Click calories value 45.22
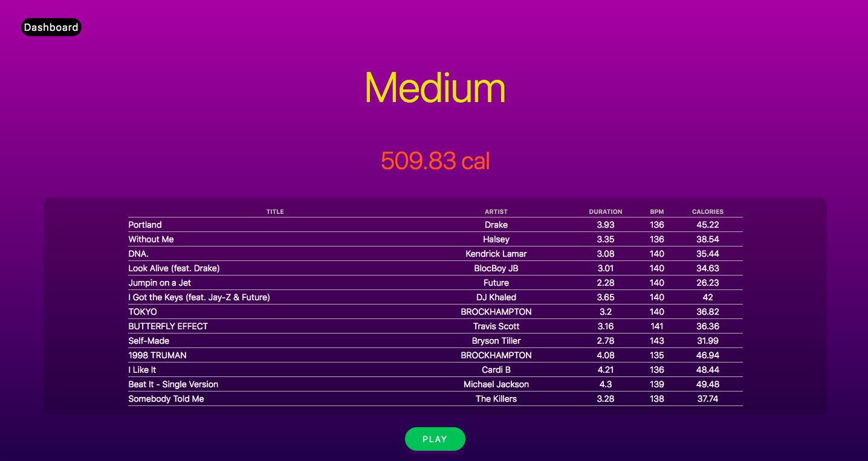This screenshot has height=461, width=868. (708, 225)
